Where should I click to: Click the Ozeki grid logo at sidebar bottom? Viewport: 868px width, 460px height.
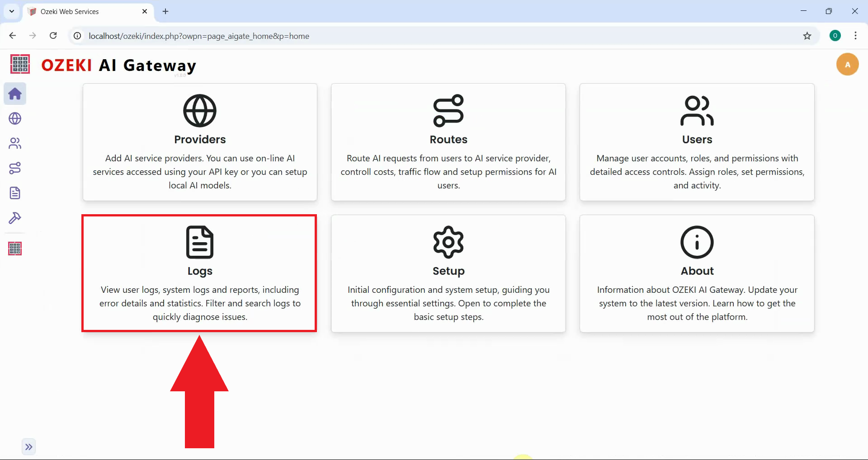pyautogui.click(x=15, y=248)
